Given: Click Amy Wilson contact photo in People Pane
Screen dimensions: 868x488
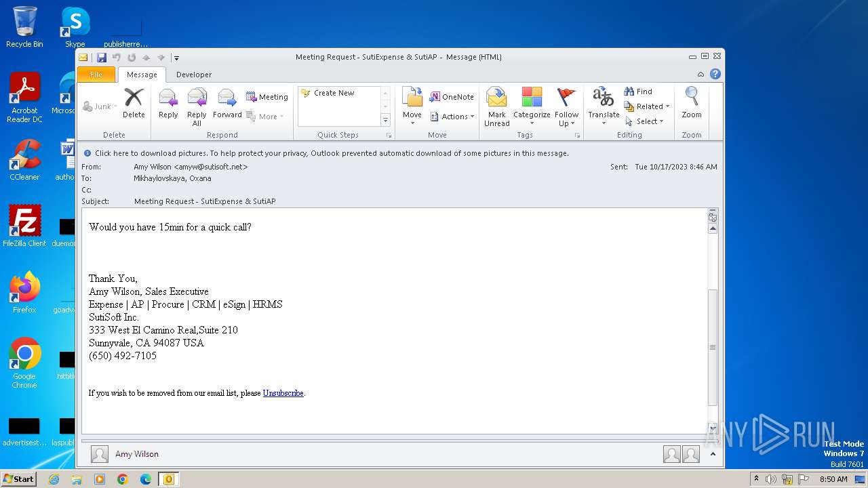Looking at the screenshot, I should [100, 454].
